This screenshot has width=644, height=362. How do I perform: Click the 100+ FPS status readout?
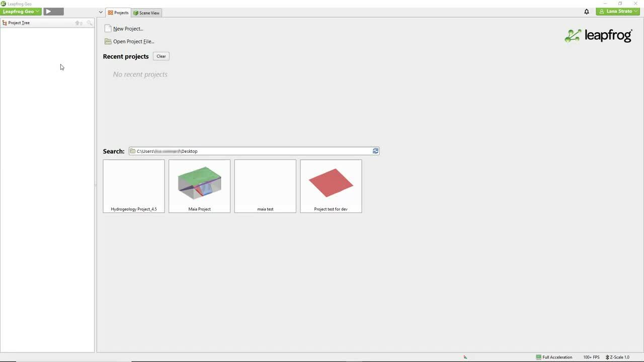tap(591, 357)
